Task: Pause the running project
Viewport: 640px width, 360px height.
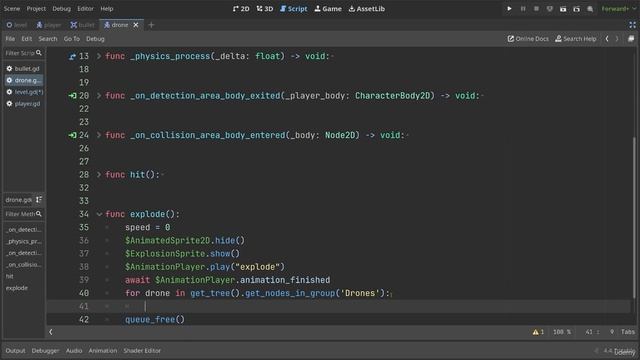Action: point(523,9)
